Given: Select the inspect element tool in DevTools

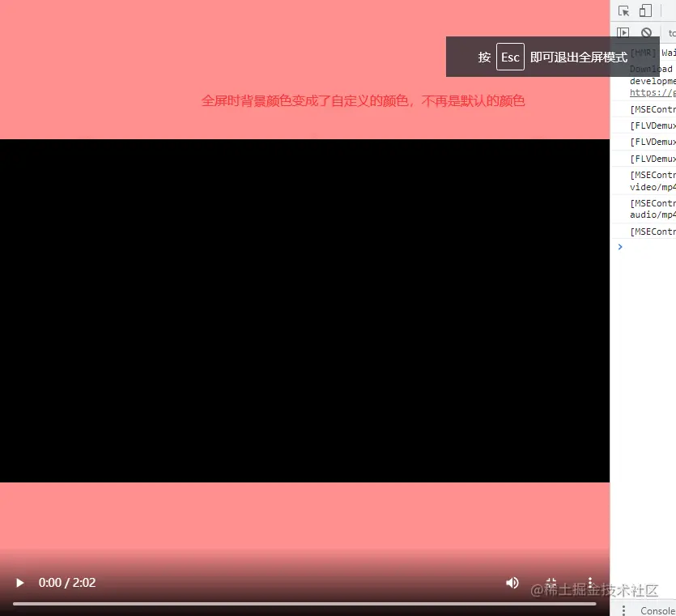Looking at the screenshot, I should pos(622,11).
